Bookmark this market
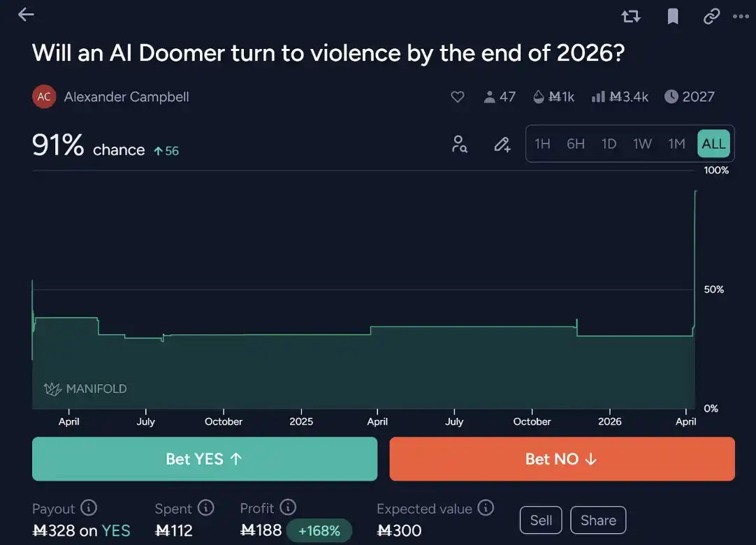 pyautogui.click(x=673, y=16)
